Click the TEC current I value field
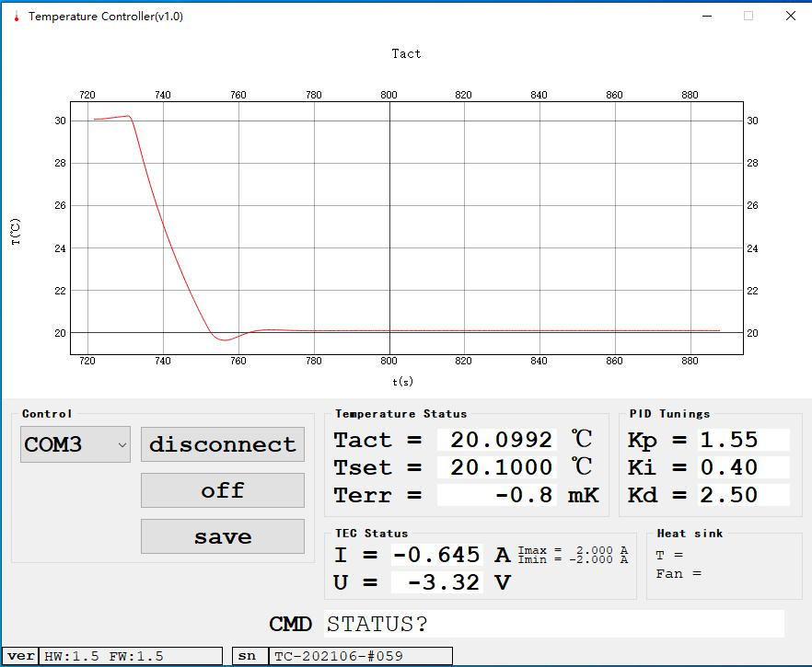812x667 pixels. (x=436, y=555)
